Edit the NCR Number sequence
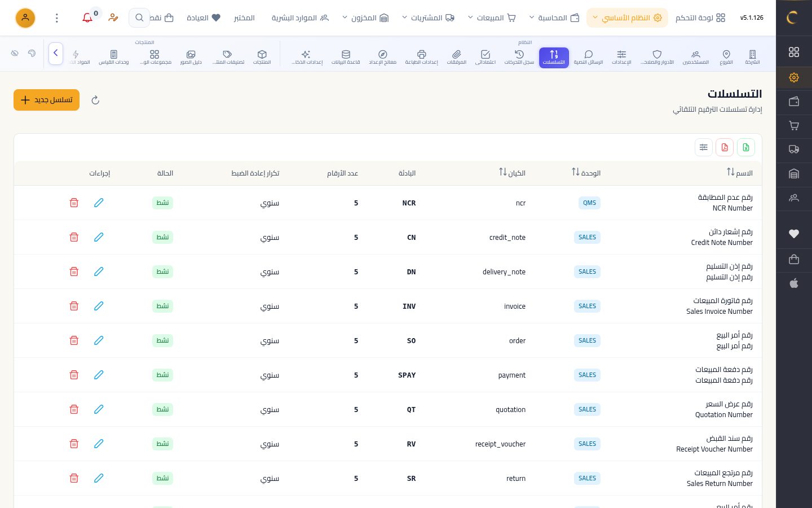 (x=99, y=203)
